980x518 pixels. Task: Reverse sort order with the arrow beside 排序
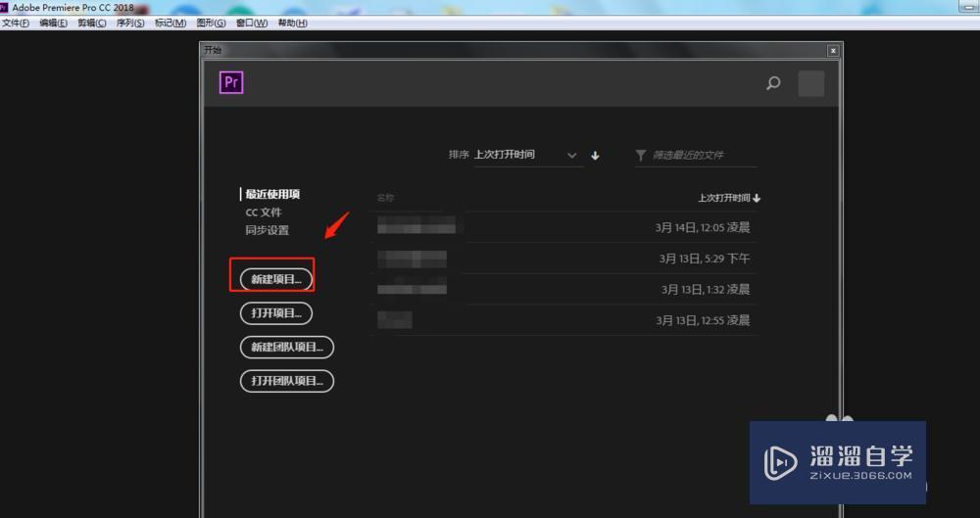(x=595, y=156)
